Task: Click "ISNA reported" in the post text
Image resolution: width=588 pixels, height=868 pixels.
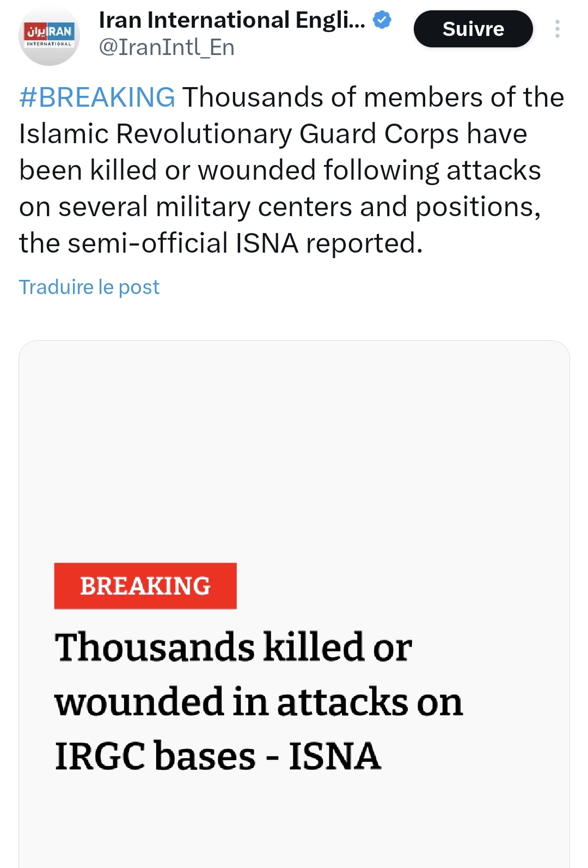Action: click(328, 243)
